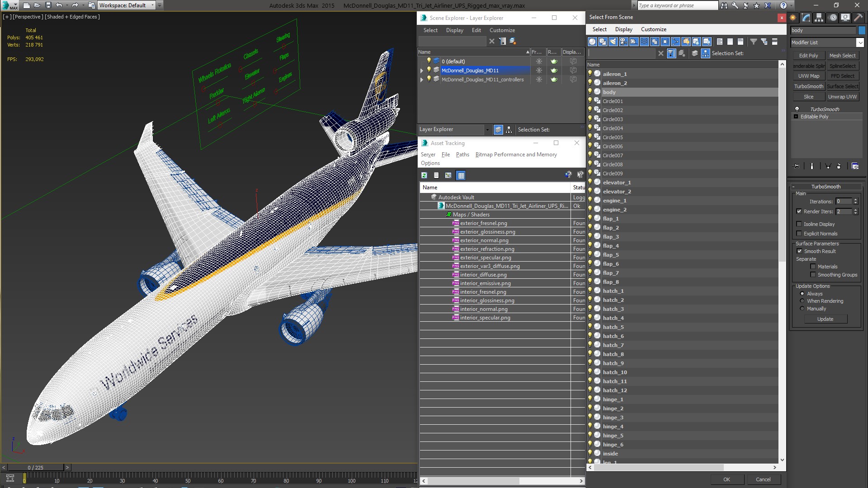The width and height of the screenshot is (868, 488).
Task: Toggle Display Shapes filter in Select From Scene
Action: 603,42
